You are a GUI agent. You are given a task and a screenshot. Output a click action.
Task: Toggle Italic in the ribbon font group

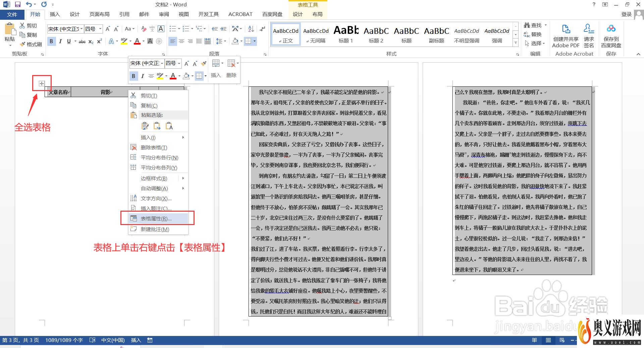pyautogui.click(x=60, y=41)
